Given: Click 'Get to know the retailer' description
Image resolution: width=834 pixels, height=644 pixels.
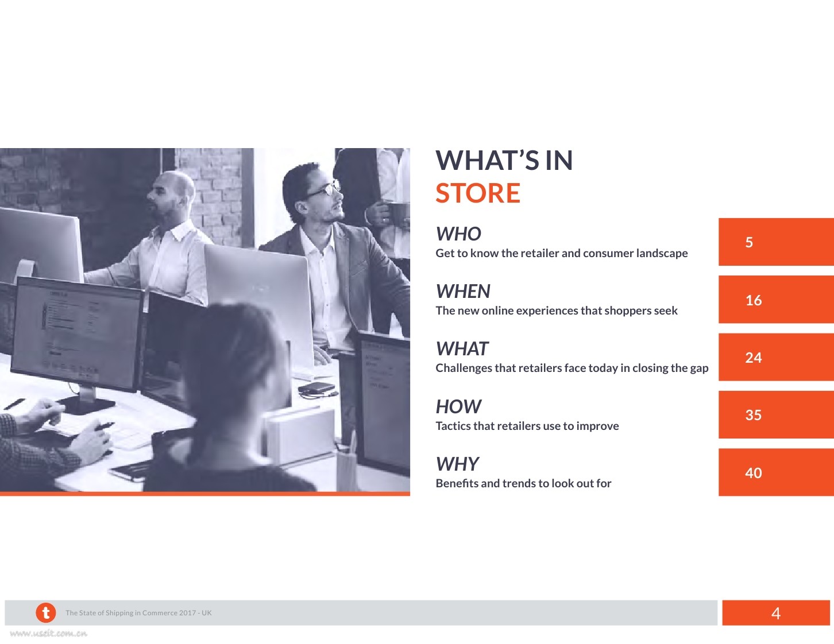Looking at the screenshot, I should coord(562,253).
